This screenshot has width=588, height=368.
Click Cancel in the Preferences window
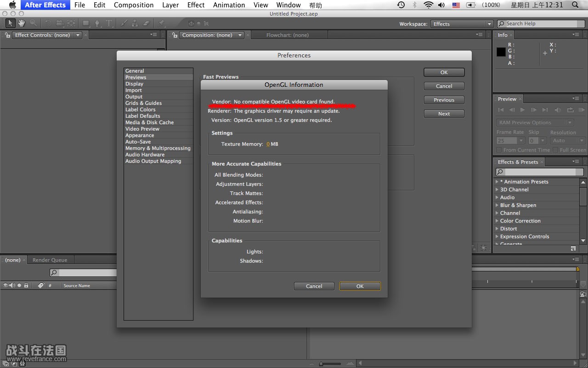tap(444, 86)
